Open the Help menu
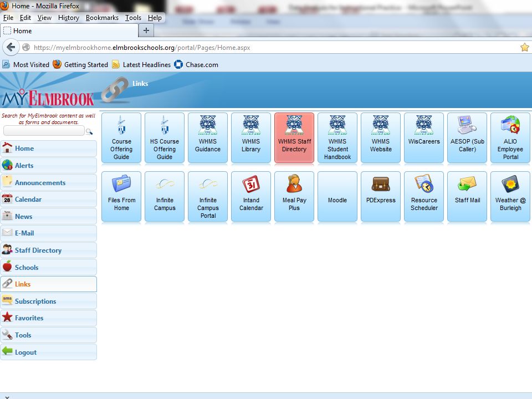 coord(155,18)
